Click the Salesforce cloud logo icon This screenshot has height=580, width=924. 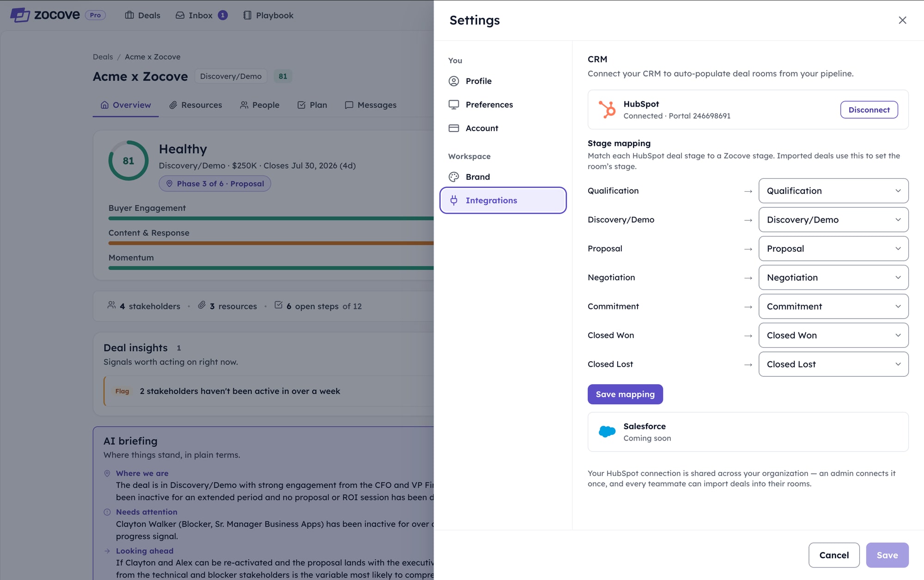(x=607, y=432)
